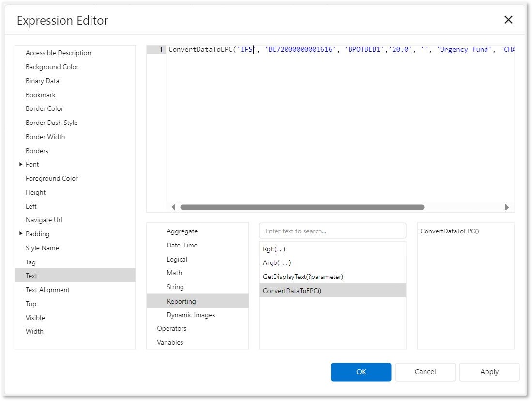Select the Background Color property

click(52, 67)
